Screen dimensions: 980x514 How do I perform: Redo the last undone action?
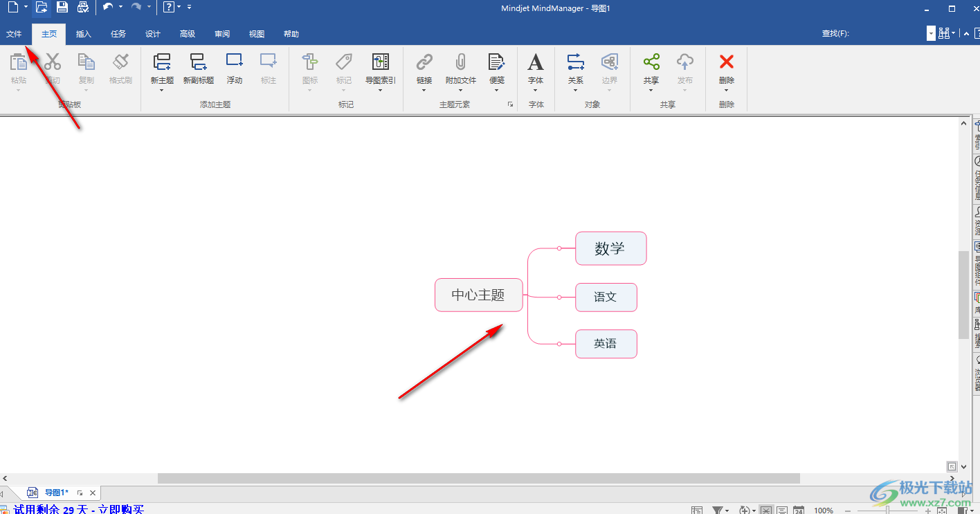tap(136, 7)
